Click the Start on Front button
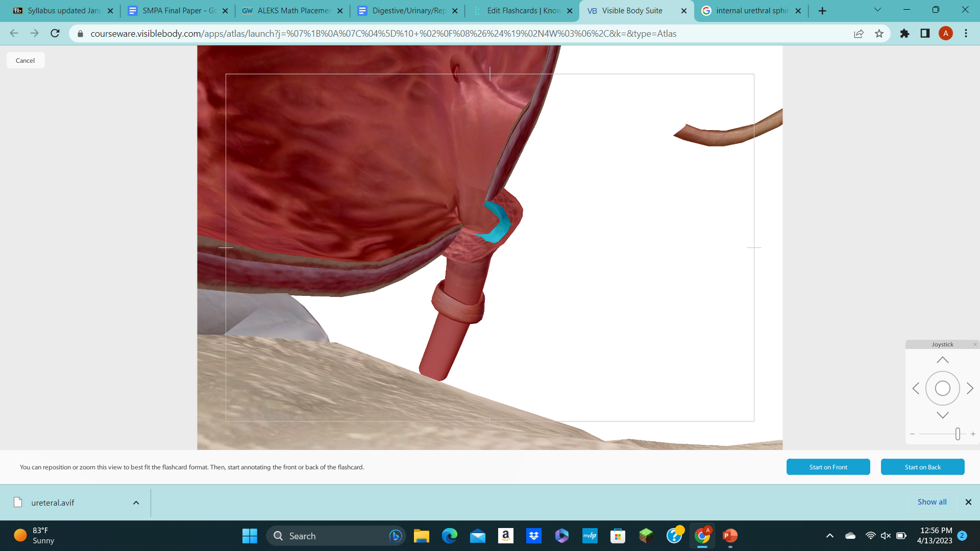 click(x=828, y=467)
